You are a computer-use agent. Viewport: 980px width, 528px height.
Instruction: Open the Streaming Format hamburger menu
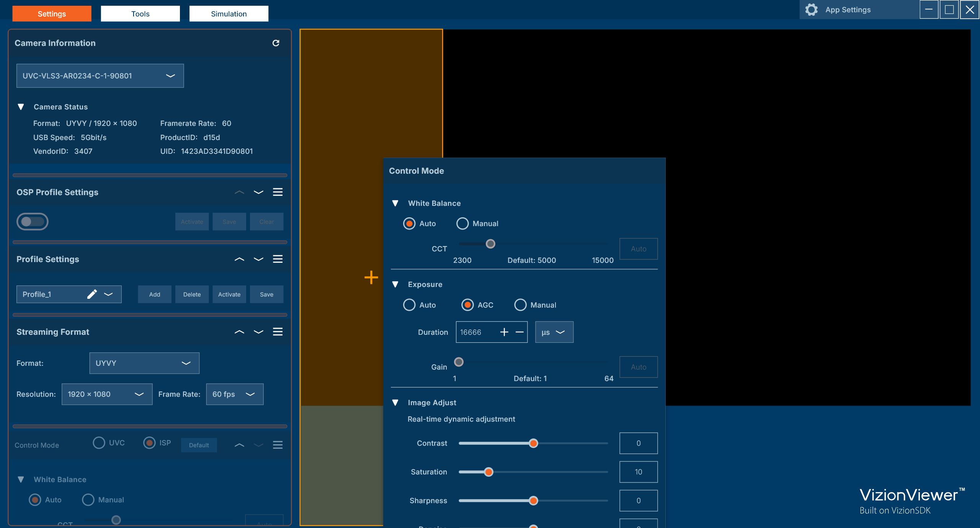click(278, 332)
